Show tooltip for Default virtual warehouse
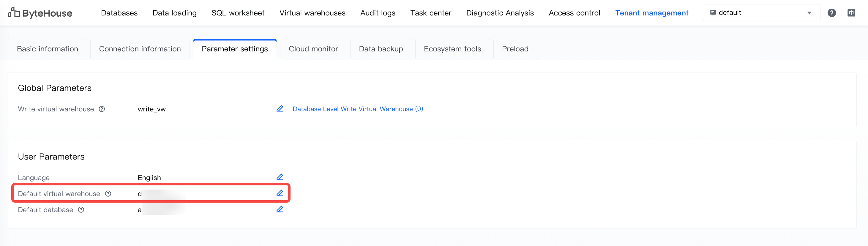868x246 pixels. [x=108, y=194]
